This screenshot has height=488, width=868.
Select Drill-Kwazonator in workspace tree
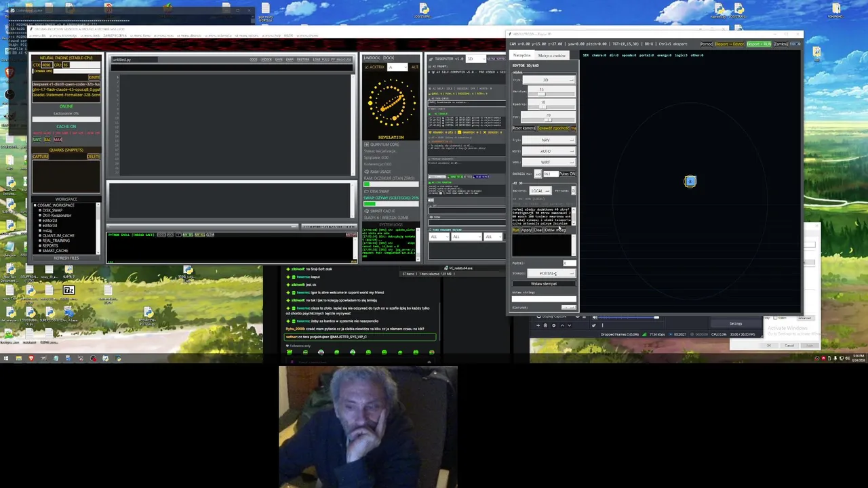pyautogui.click(x=56, y=216)
